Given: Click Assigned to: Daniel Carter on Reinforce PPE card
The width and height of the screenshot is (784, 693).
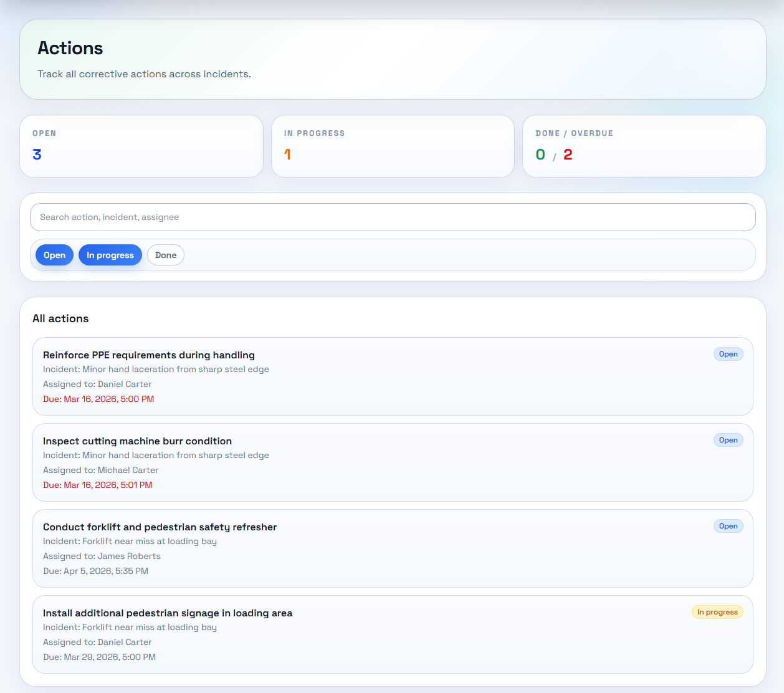Looking at the screenshot, I should (x=97, y=384).
